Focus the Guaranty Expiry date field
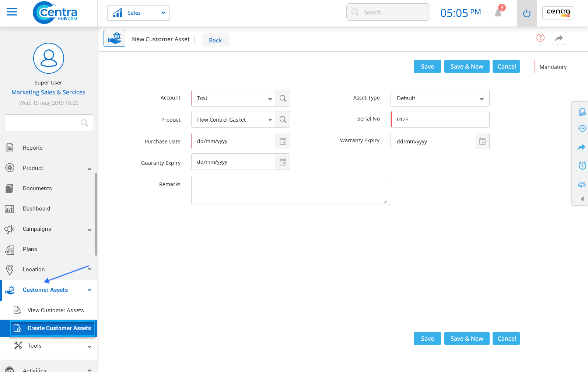 tap(234, 162)
